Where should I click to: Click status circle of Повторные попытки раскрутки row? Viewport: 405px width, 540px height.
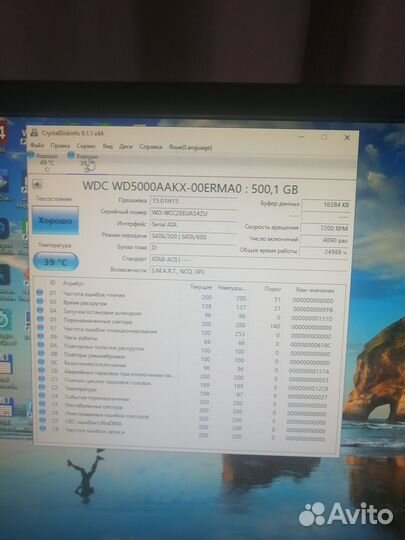click(41, 345)
